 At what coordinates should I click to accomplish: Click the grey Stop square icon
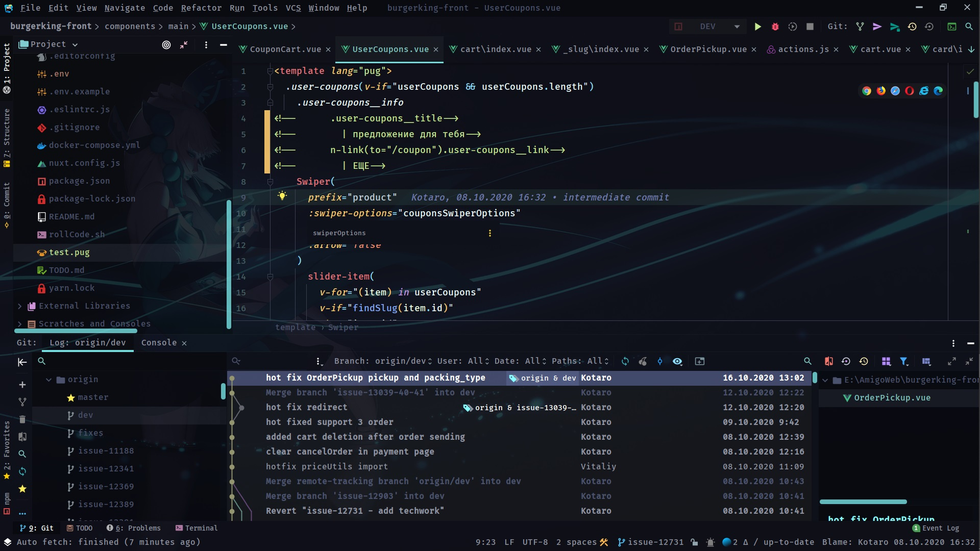[810, 27]
